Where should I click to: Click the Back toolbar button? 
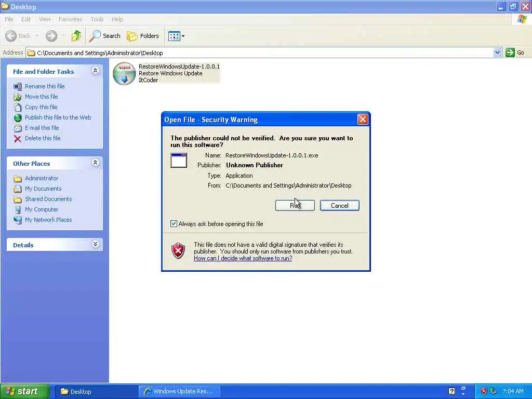click(x=18, y=36)
